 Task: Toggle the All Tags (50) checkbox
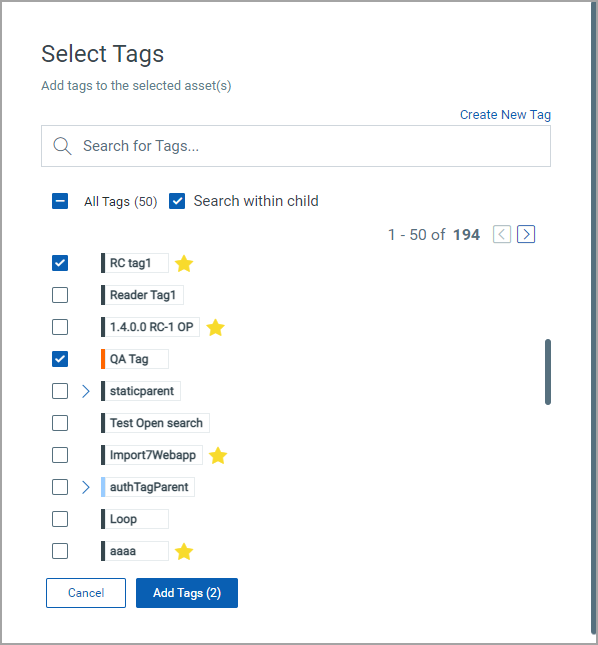pos(60,201)
